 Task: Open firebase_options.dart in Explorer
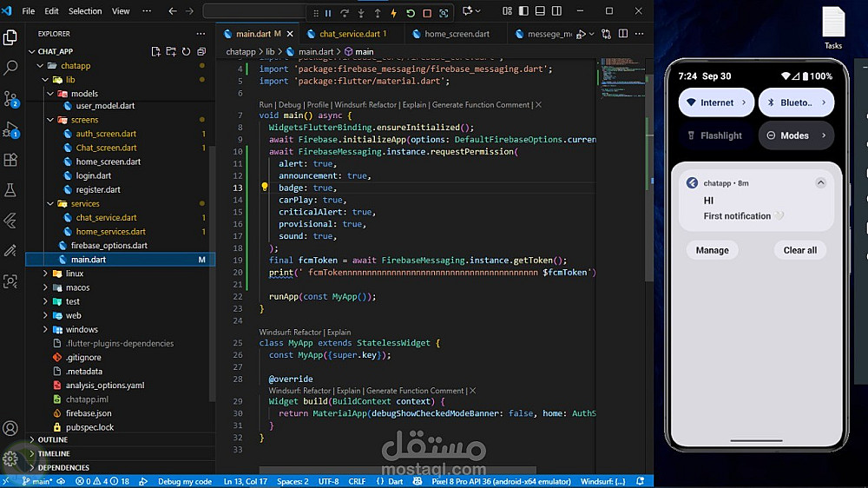[x=109, y=246]
